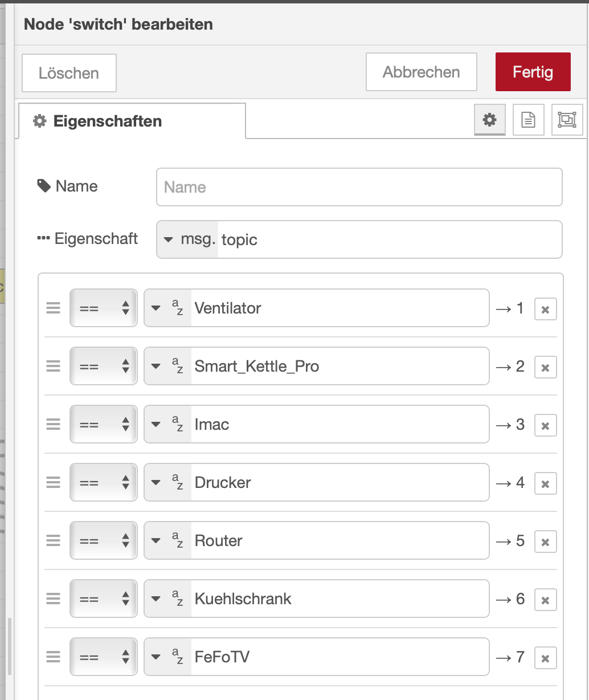Remove the Smart_Kettle_Pro rule

(x=545, y=368)
